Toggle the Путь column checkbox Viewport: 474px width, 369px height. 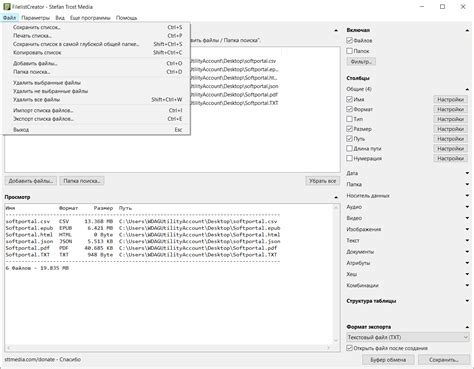point(349,139)
